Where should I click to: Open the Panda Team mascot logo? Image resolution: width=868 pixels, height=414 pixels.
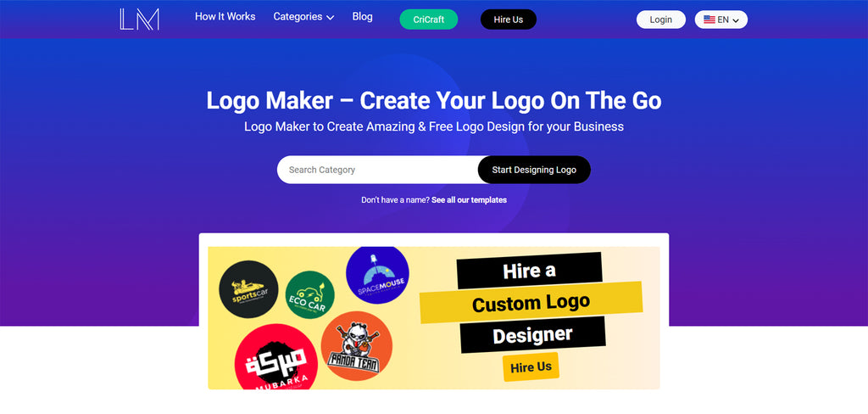tap(357, 346)
